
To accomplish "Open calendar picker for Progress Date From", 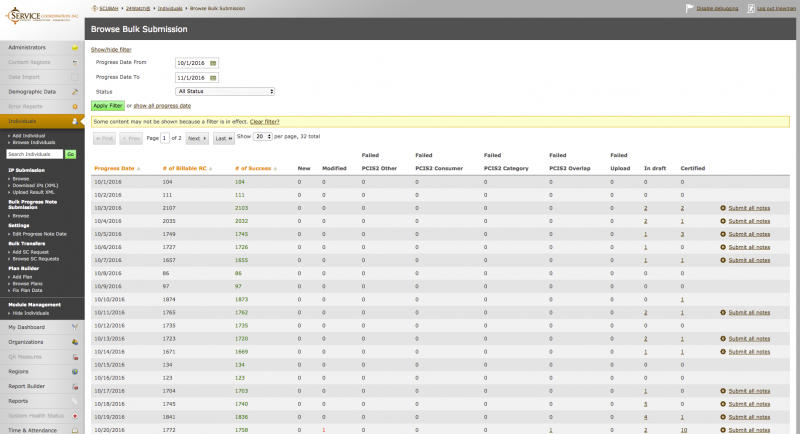I will click(x=213, y=63).
